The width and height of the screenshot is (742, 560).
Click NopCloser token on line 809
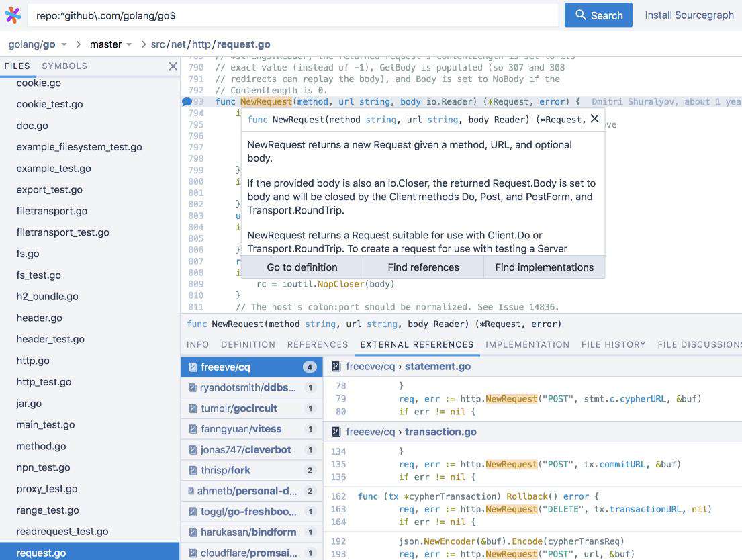click(x=340, y=284)
